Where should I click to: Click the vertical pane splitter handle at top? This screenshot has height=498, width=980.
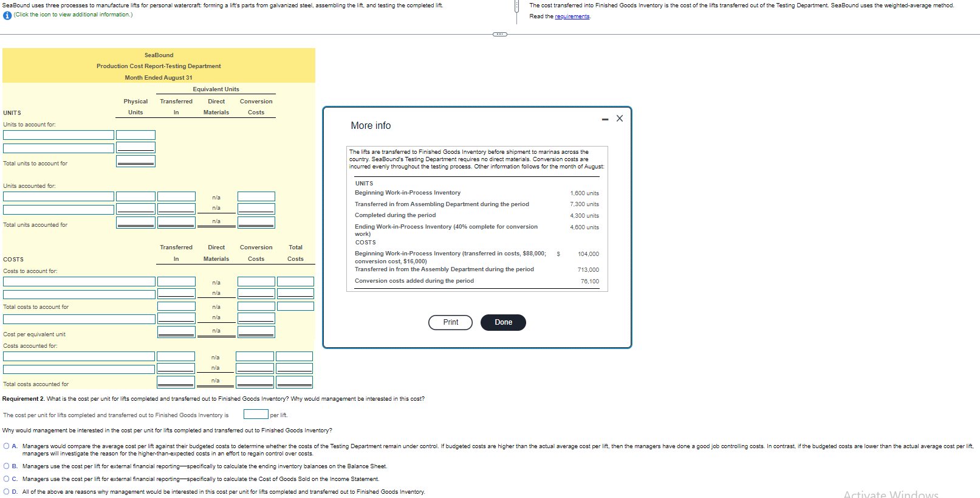point(516,7)
